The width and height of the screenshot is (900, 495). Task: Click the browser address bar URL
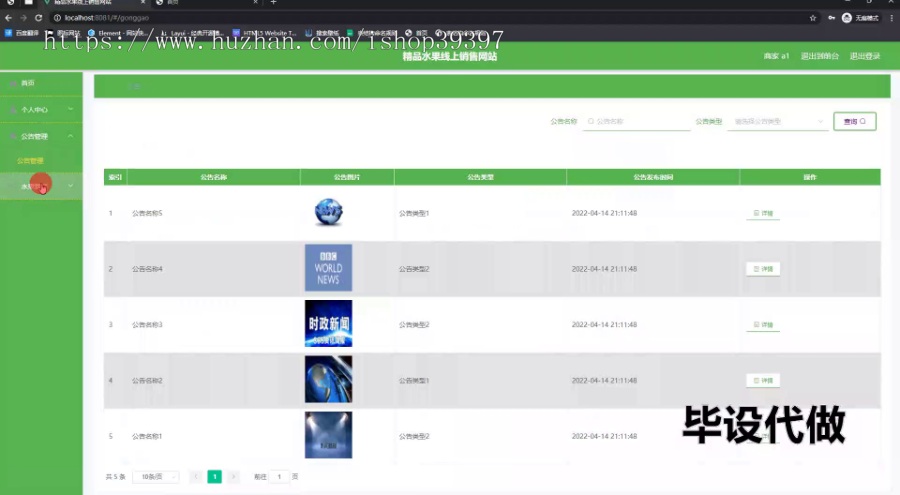pos(106,18)
